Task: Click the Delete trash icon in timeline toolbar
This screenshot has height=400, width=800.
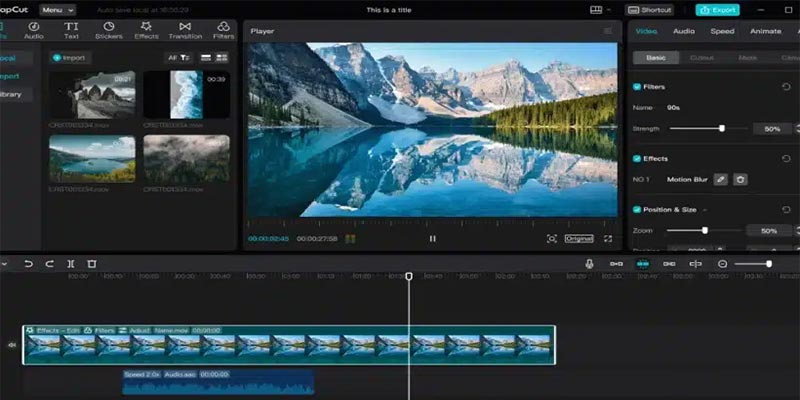Action: (x=92, y=264)
